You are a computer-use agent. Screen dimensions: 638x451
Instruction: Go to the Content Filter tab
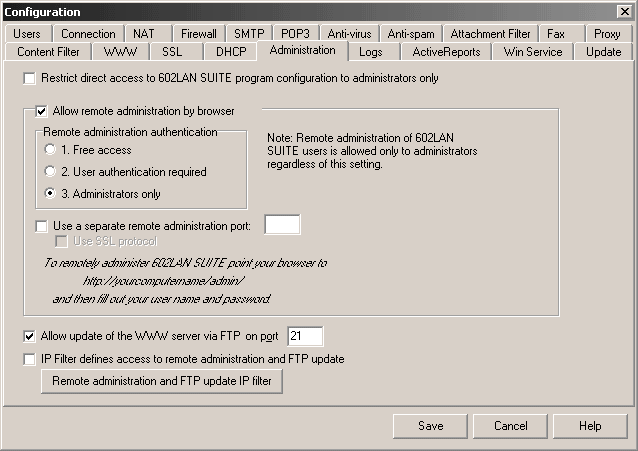(48, 52)
